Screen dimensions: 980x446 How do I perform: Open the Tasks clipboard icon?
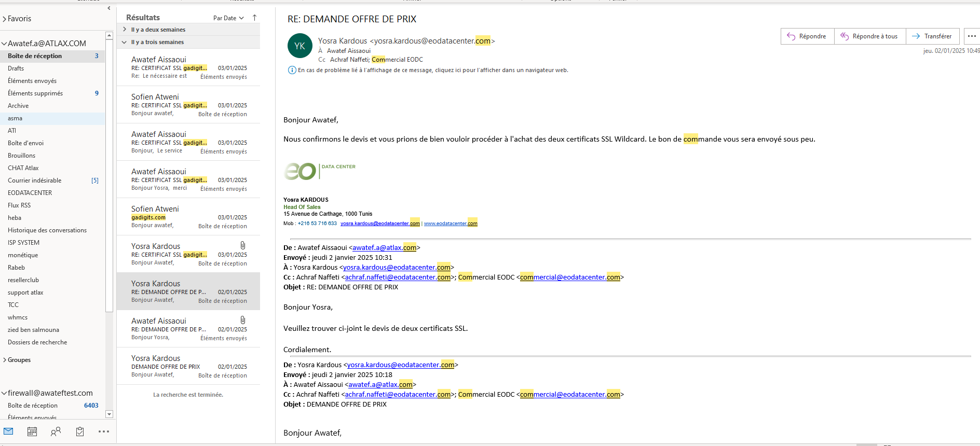point(80,431)
